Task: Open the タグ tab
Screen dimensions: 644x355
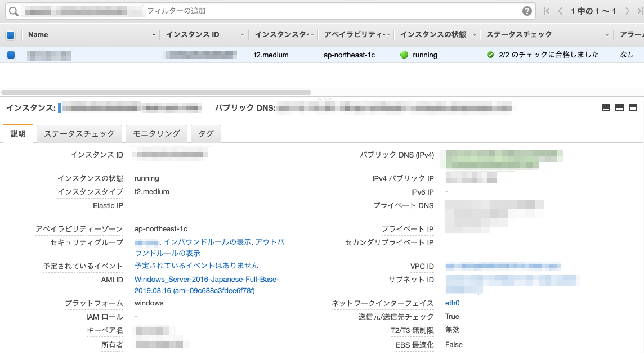Action: [206, 133]
